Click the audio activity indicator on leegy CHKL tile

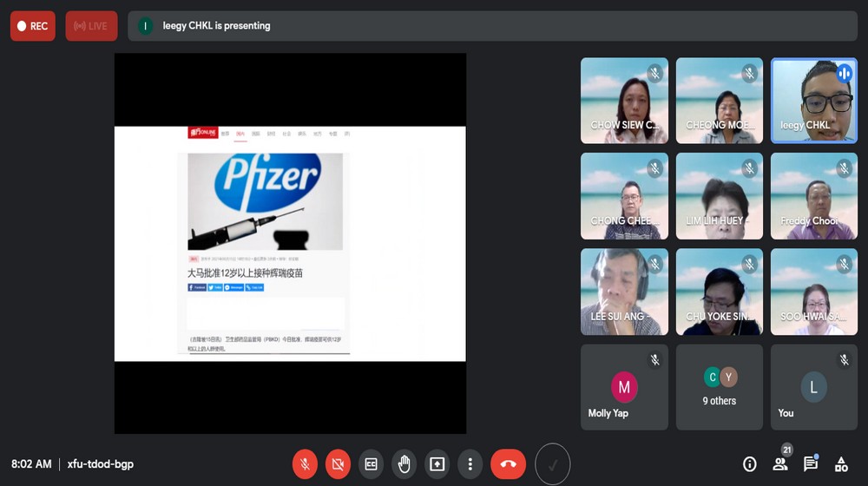[845, 73]
